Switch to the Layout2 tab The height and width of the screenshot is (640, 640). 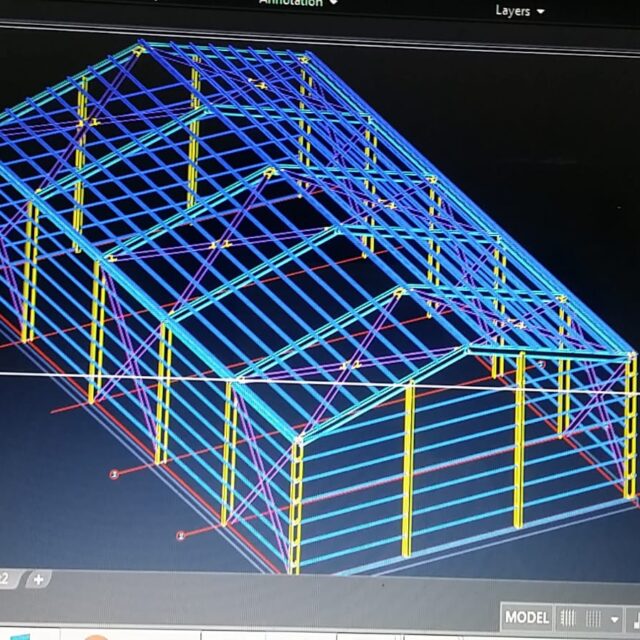tap(5, 579)
